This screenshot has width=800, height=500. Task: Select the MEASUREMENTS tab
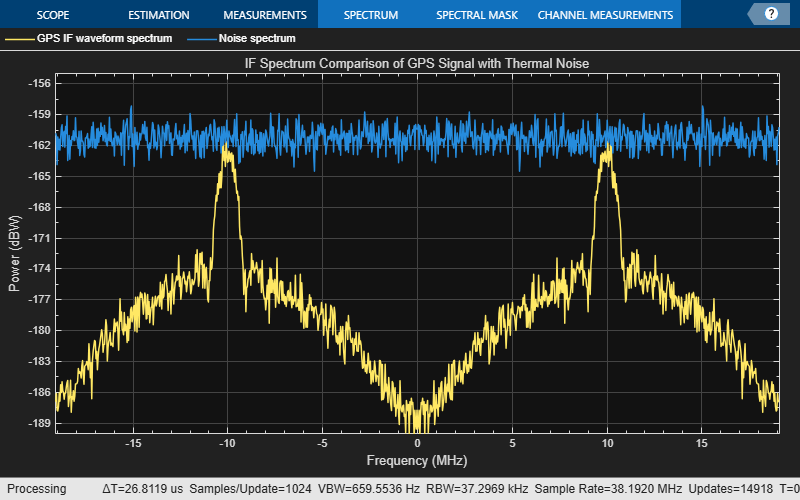(265, 15)
